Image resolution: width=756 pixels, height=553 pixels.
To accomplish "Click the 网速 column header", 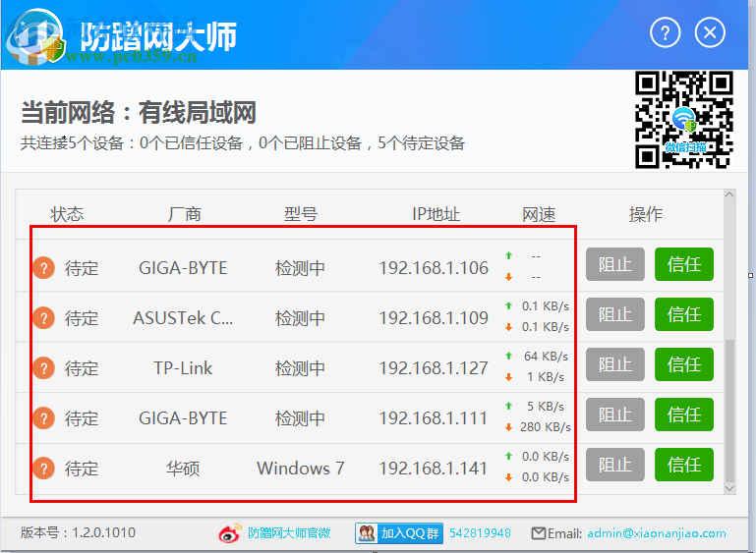I will click(539, 214).
